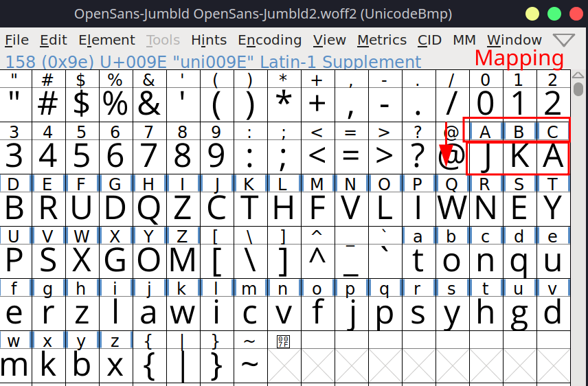Select the @ glyph cell
588x386 pixels.
click(x=452, y=148)
